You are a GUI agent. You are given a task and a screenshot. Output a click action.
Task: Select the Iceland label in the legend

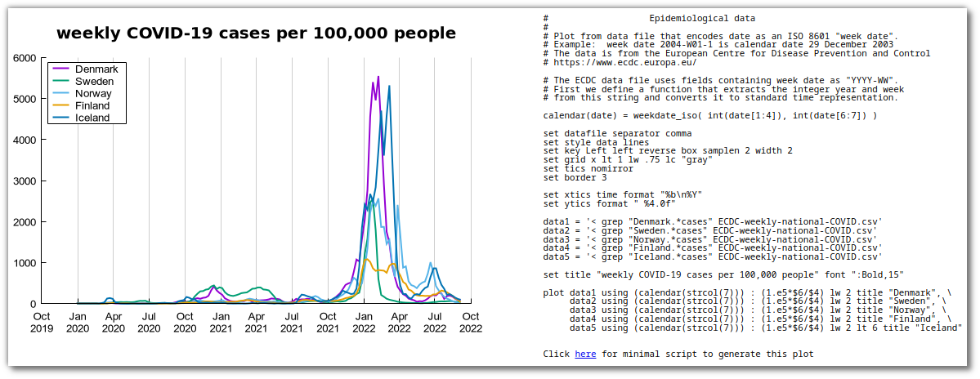point(92,118)
